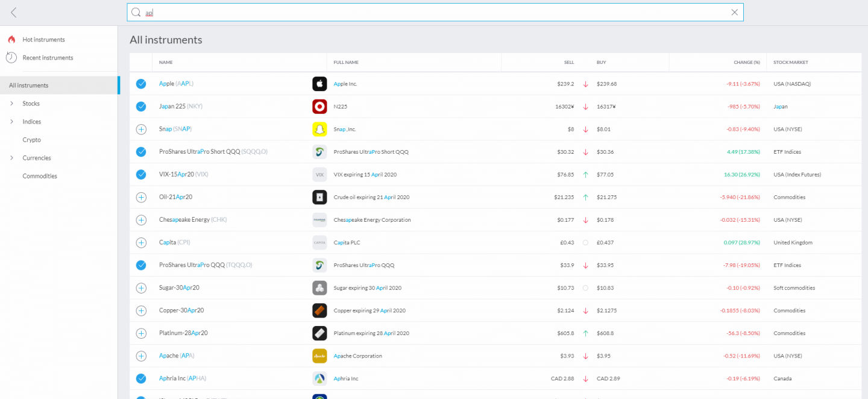Open the Currencies category label
868x399 pixels.
37,158
